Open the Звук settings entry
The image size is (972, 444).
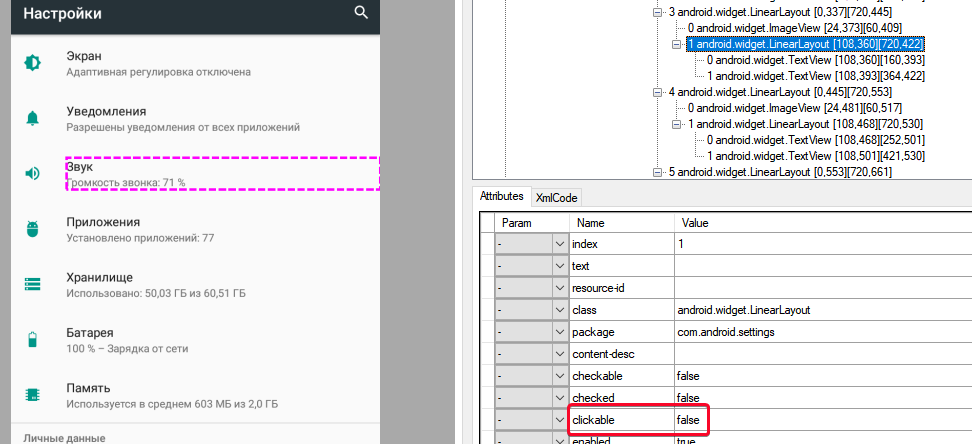click(195, 174)
